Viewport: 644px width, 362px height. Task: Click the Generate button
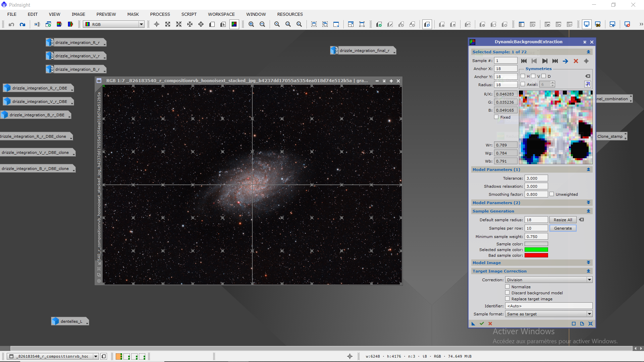click(x=562, y=228)
